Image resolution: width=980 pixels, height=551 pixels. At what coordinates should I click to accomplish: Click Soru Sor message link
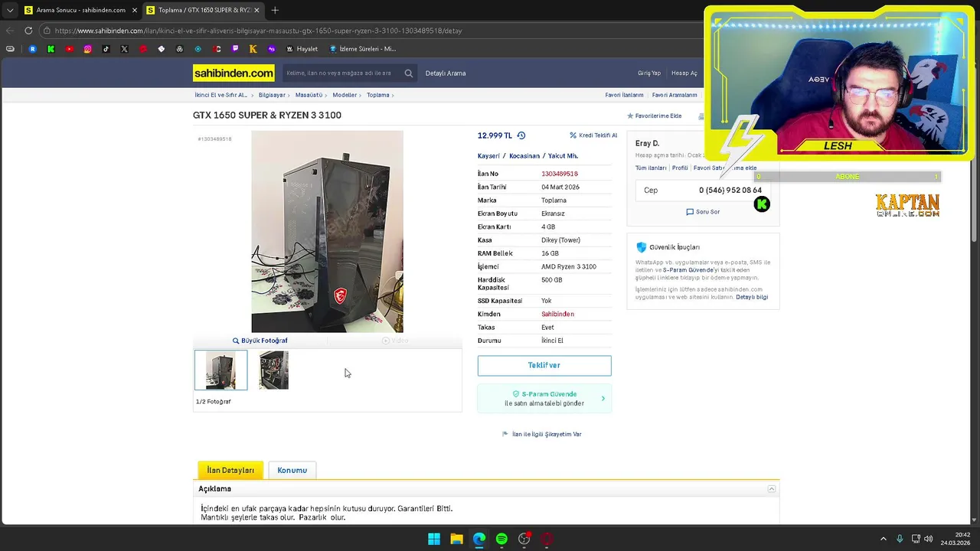click(703, 212)
